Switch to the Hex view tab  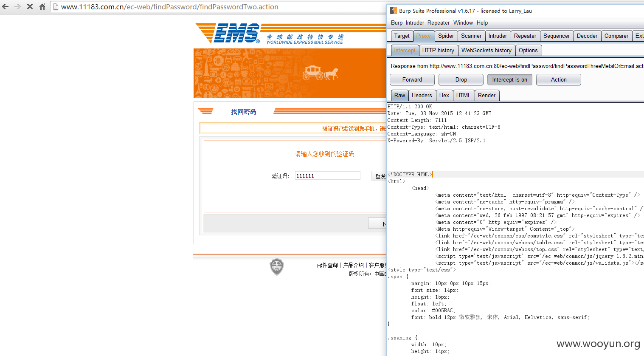pos(444,96)
